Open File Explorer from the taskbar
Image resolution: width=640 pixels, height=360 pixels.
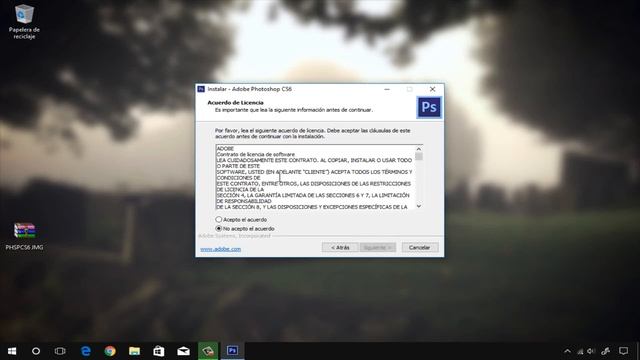pos(134,351)
